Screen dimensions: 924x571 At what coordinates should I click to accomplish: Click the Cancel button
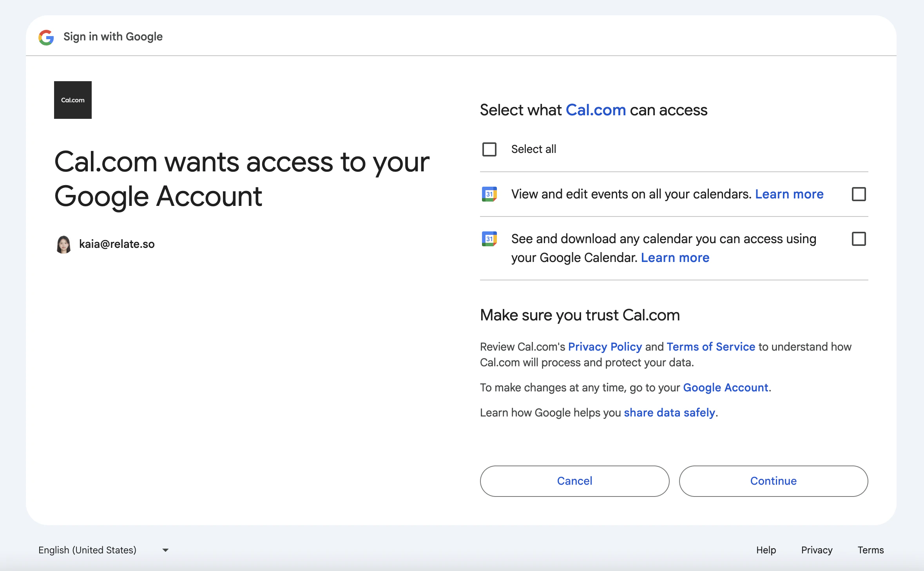coord(574,481)
